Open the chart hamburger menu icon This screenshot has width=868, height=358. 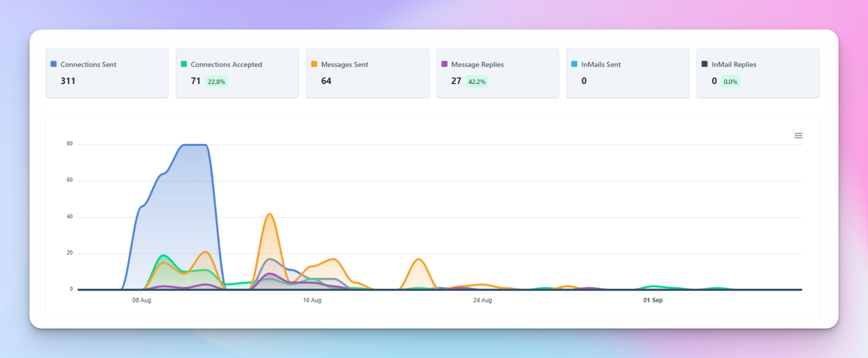tap(798, 136)
